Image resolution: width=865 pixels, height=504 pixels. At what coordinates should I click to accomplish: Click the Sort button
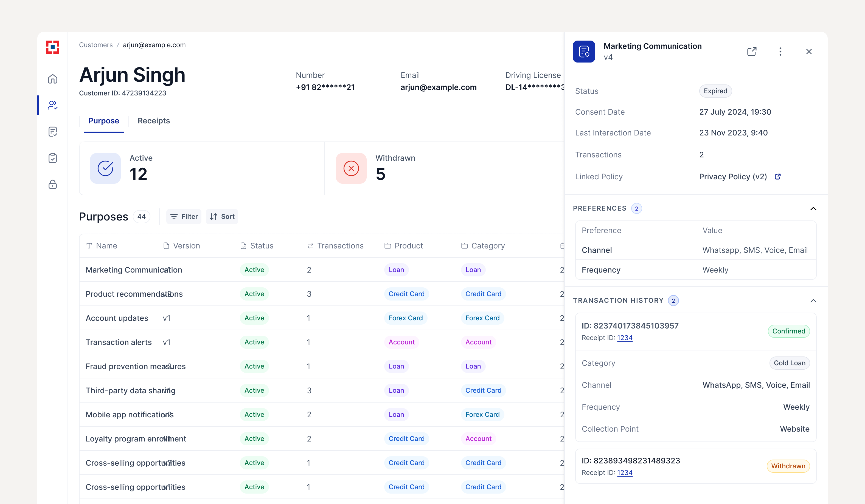click(222, 217)
